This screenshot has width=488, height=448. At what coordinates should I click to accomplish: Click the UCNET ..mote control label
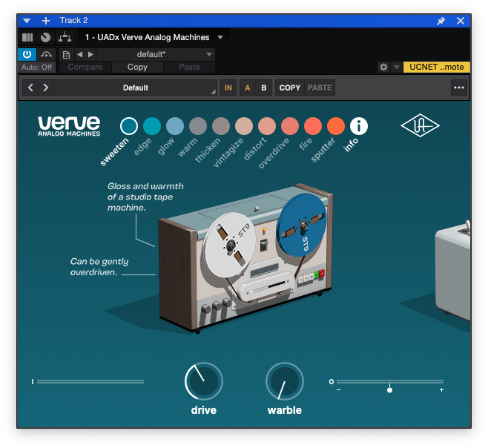436,67
